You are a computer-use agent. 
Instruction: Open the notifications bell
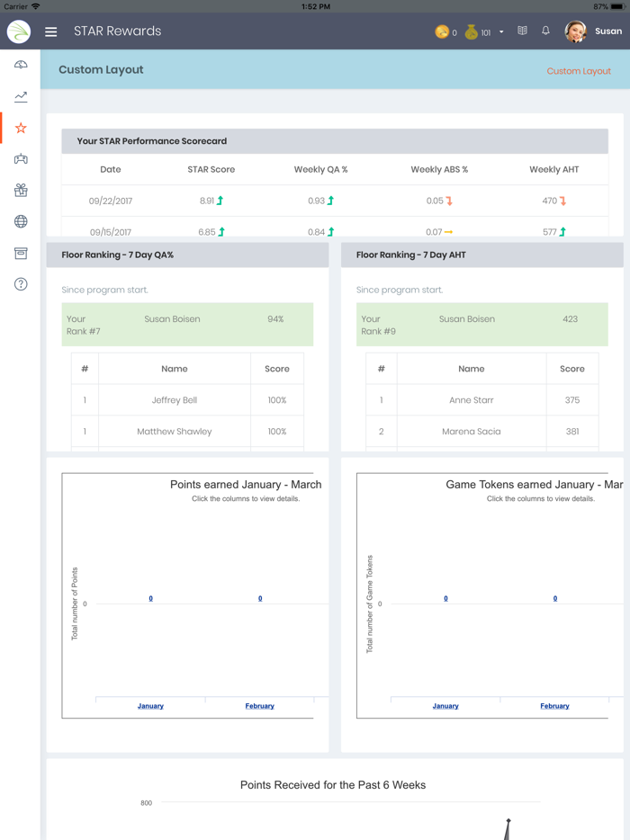point(545,31)
